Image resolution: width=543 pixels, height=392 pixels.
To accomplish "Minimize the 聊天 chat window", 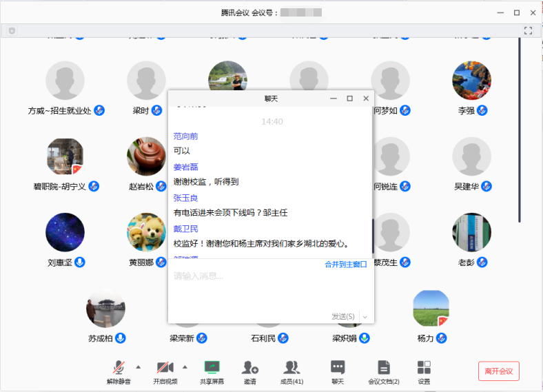I will click(334, 99).
